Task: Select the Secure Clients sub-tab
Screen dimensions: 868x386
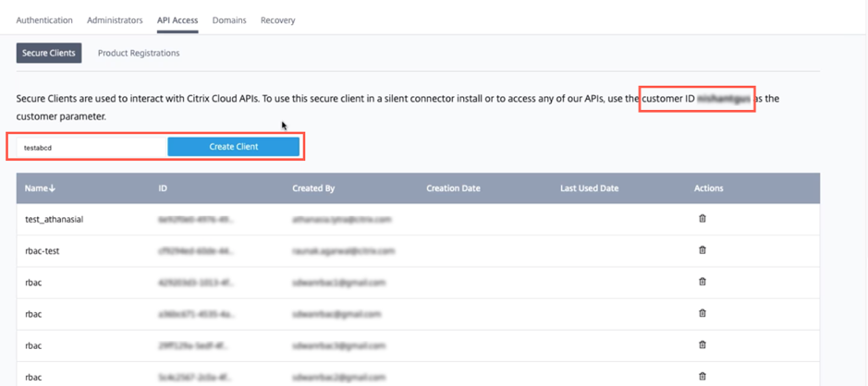Action: point(49,53)
